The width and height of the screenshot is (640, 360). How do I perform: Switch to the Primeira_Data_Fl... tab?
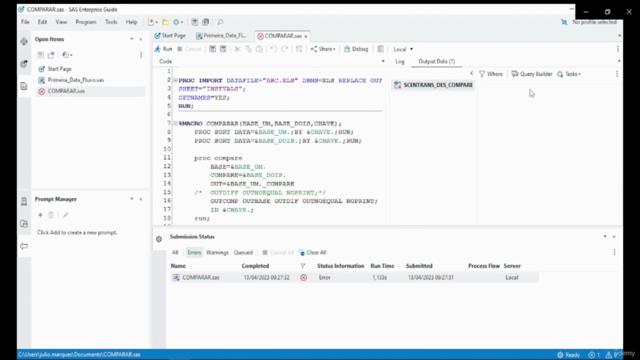221,36
